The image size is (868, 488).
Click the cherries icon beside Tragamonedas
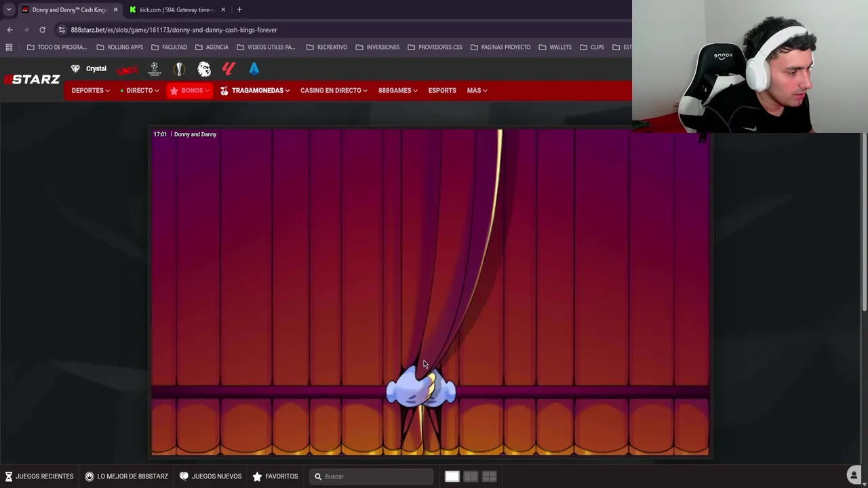(224, 90)
